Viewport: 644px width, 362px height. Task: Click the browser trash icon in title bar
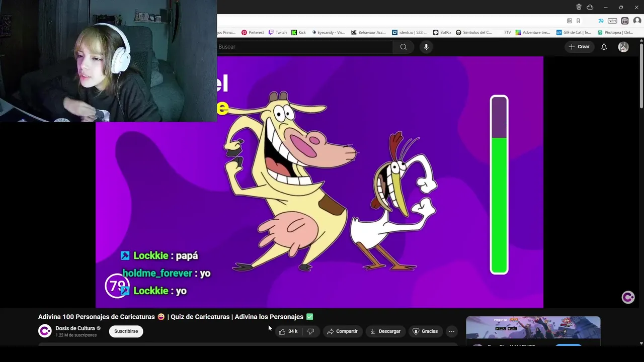pos(579,7)
